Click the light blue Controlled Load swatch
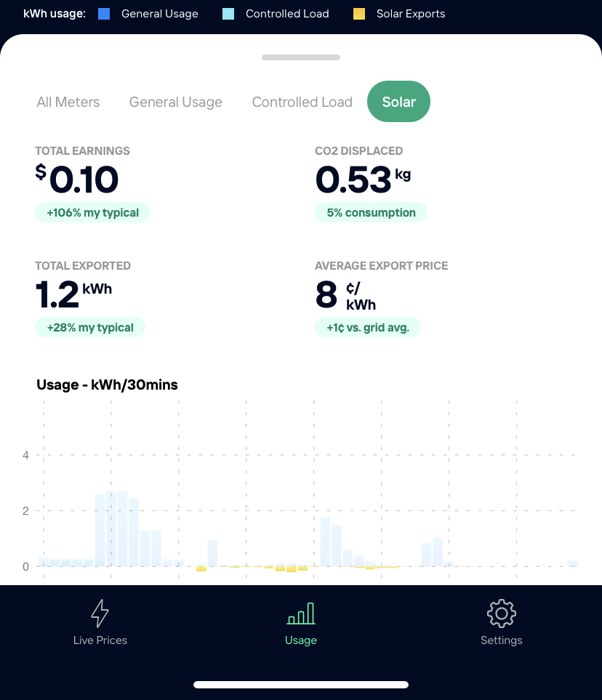The image size is (602, 700). click(228, 14)
